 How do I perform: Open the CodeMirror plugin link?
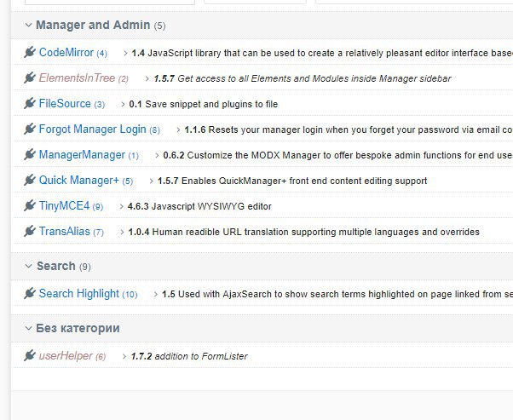(66, 53)
